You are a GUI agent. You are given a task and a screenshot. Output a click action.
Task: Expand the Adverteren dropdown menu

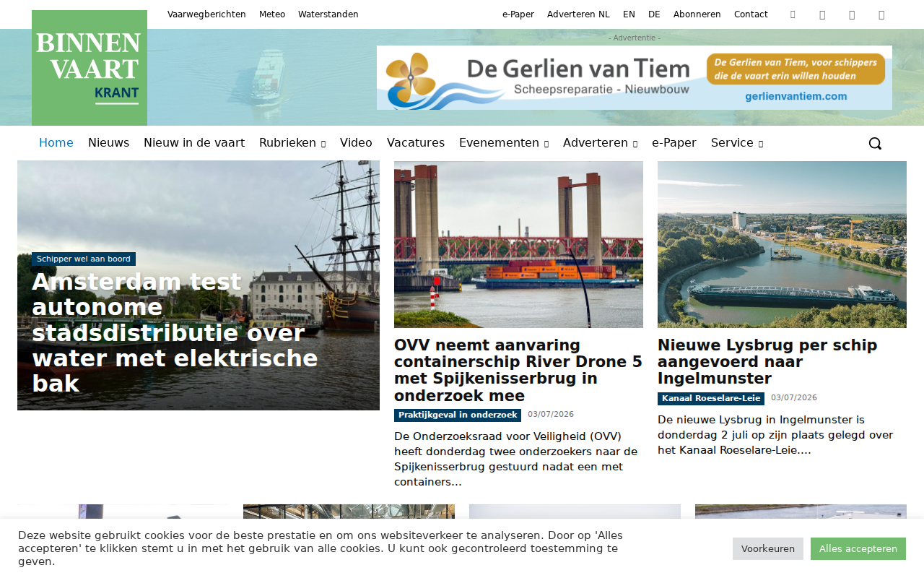(600, 143)
